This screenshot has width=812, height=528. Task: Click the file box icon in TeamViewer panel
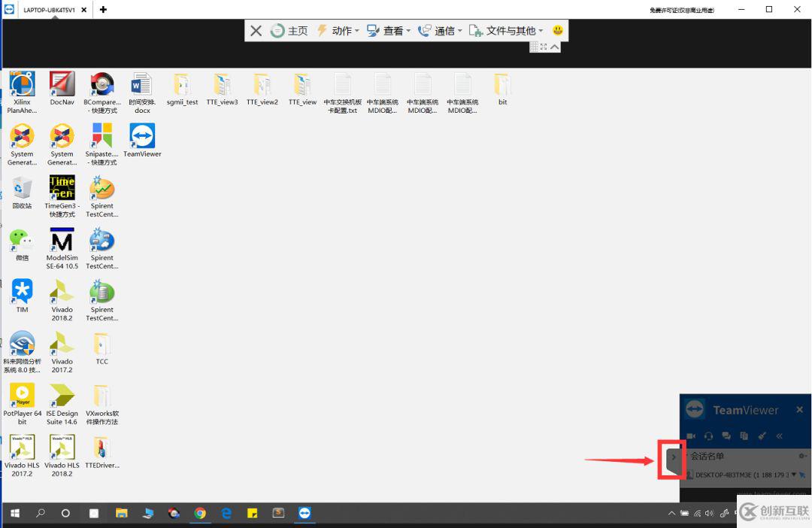(744, 435)
